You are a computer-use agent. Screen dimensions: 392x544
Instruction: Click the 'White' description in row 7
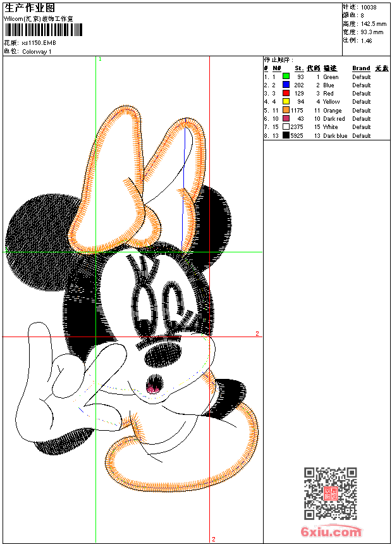coord(330,127)
